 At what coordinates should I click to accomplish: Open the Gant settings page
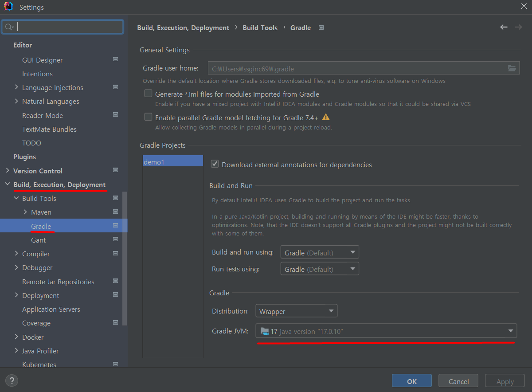tap(38, 240)
